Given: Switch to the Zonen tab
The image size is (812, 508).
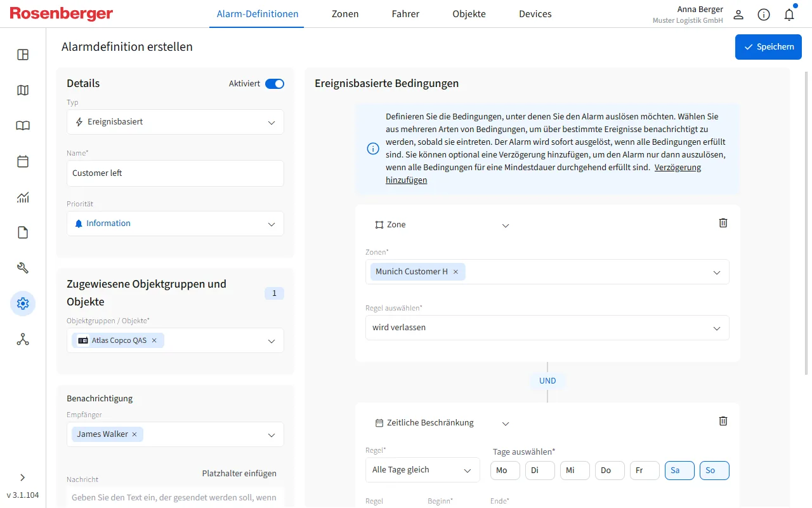Looking at the screenshot, I should click(345, 14).
